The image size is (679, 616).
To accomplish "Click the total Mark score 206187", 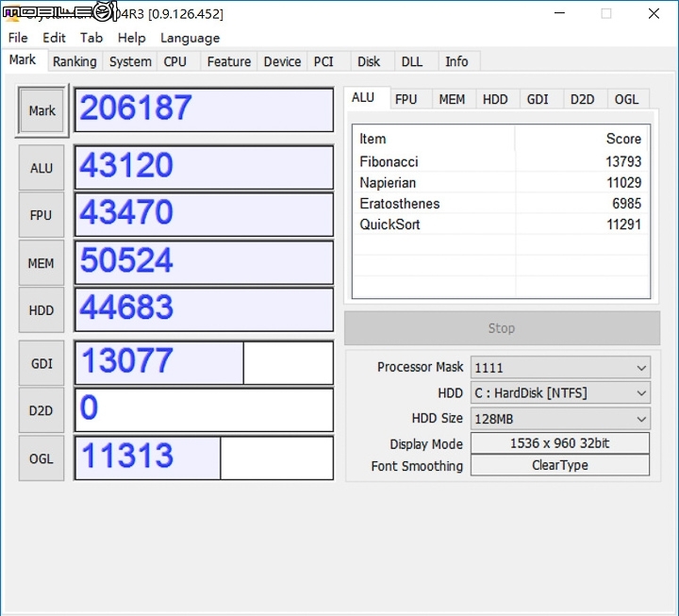I will pyautogui.click(x=204, y=110).
